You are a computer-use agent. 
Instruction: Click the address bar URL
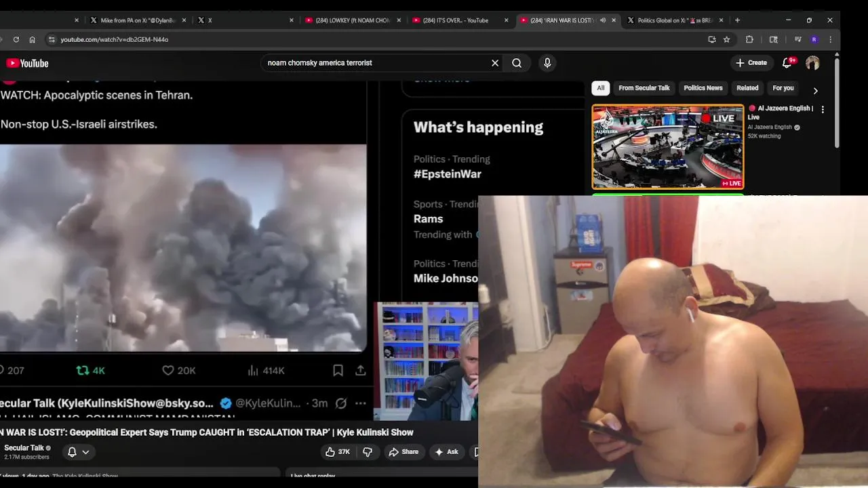(114, 39)
